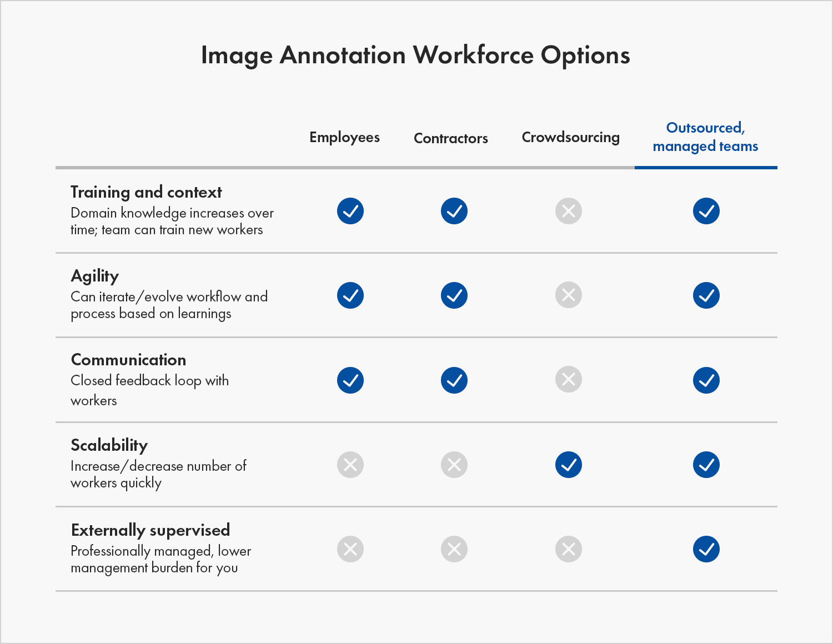The width and height of the screenshot is (833, 644).
Task: Click Outsourced checkmark in Agility row
Action: [x=706, y=295]
